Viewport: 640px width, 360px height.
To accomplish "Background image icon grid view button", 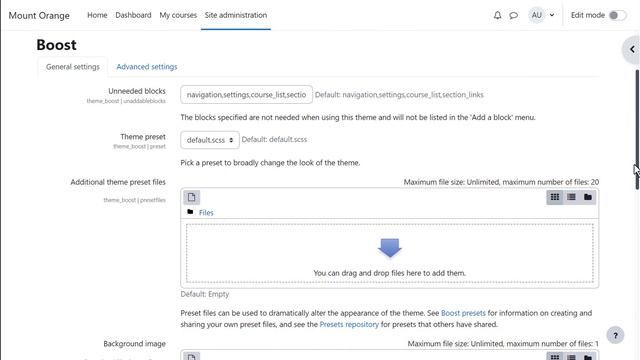I will pos(555,357).
